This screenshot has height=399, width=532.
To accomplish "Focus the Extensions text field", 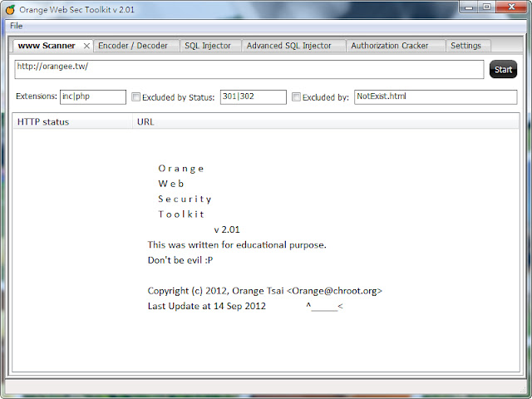I will [x=92, y=97].
